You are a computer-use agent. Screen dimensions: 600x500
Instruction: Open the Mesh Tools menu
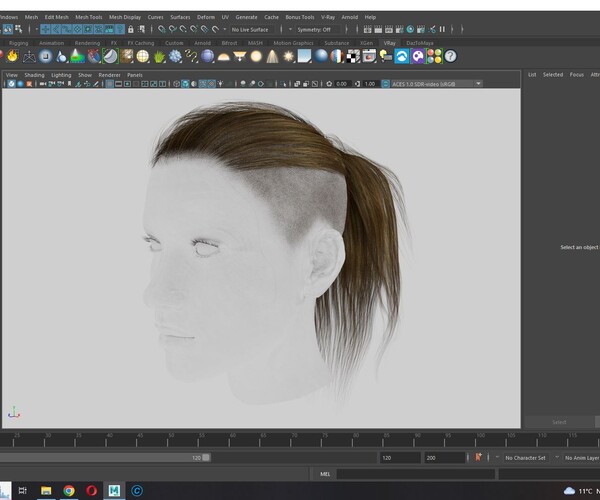[89, 17]
